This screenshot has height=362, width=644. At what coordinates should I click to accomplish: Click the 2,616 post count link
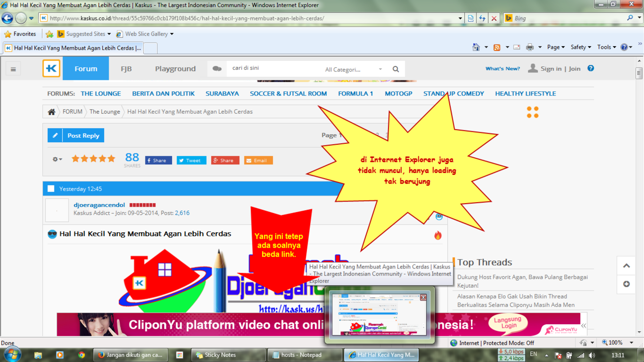pos(182,213)
